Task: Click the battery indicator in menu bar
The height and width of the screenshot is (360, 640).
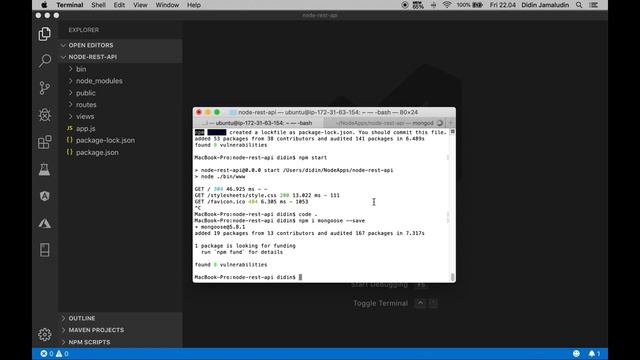Action: click(x=470, y=5)
